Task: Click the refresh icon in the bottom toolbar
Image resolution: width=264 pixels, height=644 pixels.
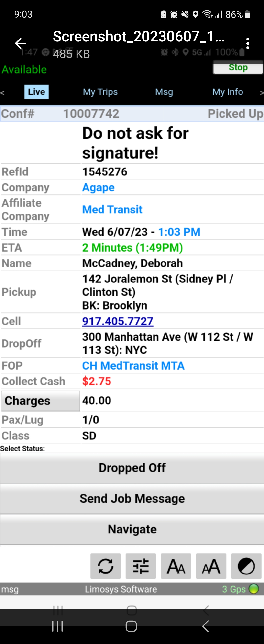Action: (105, 566)
